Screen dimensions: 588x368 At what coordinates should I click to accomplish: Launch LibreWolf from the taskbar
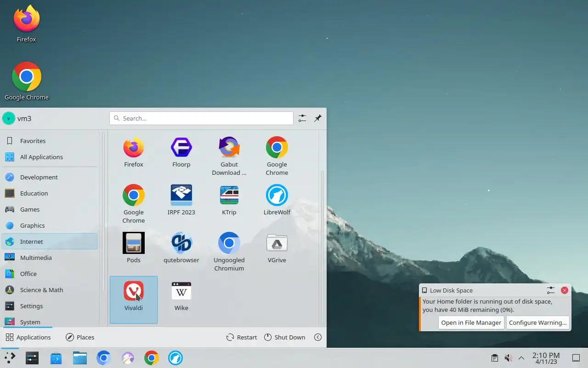(x=175, y=357)
